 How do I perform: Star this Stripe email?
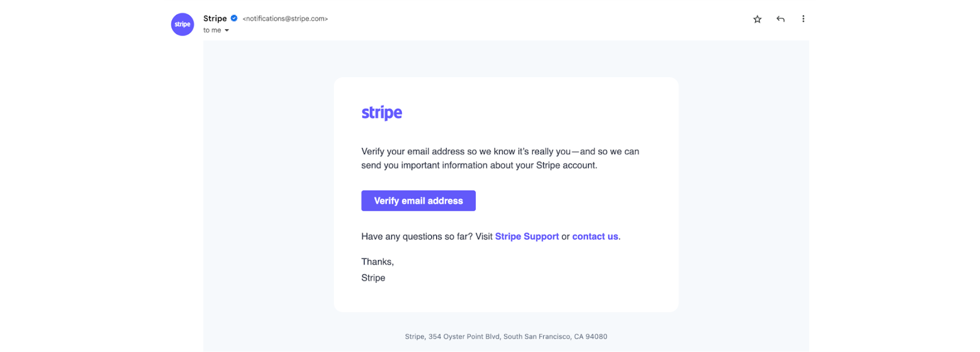(757, 19)
